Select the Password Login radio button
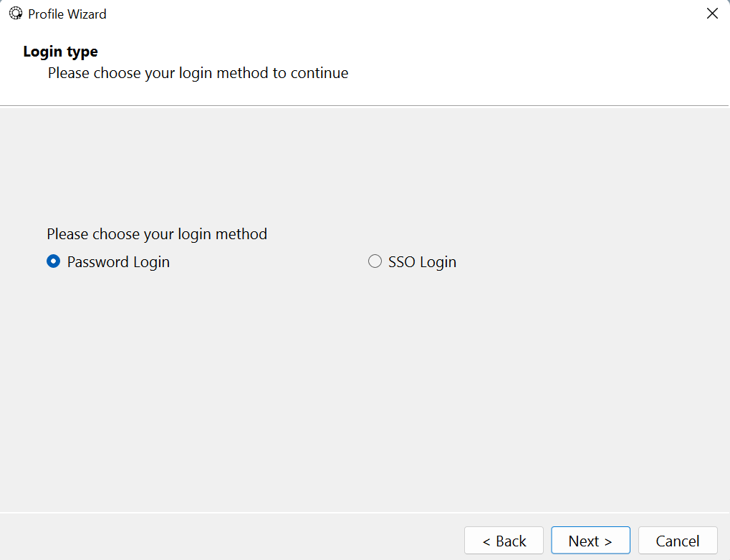Viewport: 730px width, 560px height. (53, 262)
